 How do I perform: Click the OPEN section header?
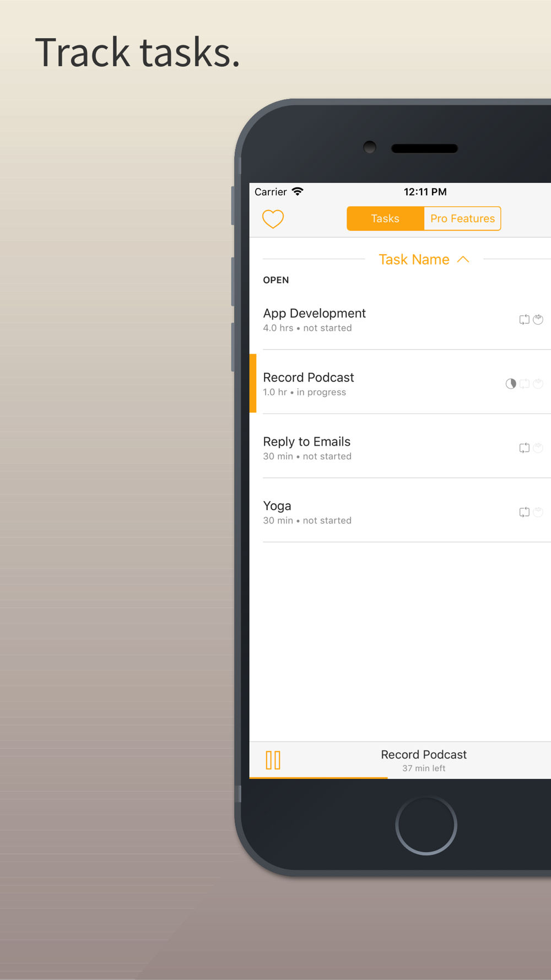tap(276, 280)
